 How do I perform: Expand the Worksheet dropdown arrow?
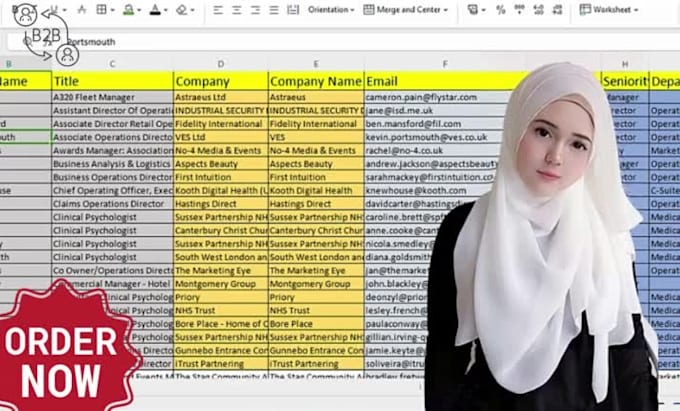(636, 10)
